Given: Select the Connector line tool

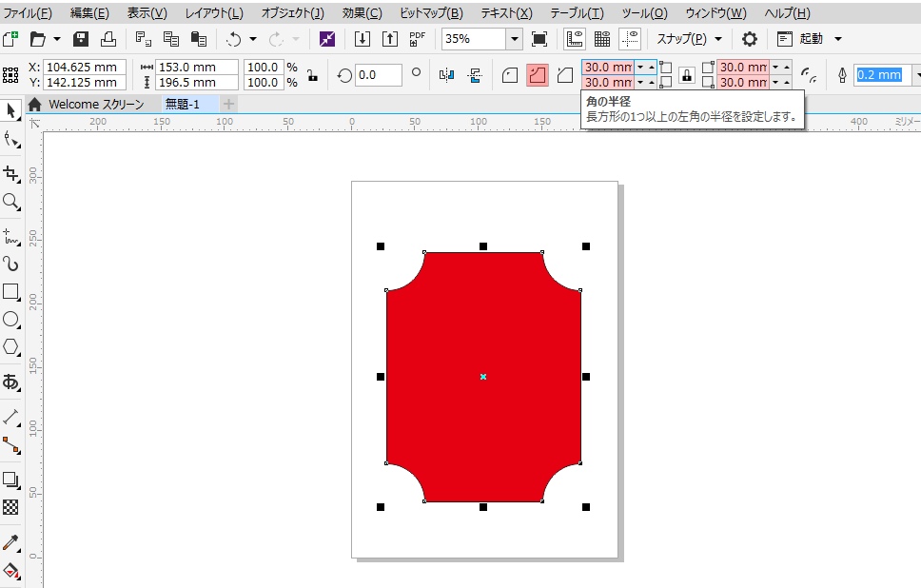Looking at the screenshot, I should (10, 444).
